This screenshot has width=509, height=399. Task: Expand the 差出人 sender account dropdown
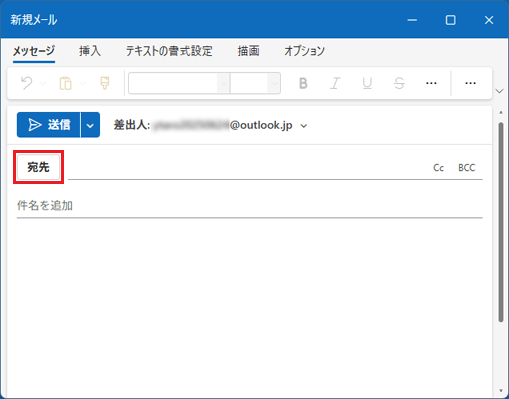(304, 126)
